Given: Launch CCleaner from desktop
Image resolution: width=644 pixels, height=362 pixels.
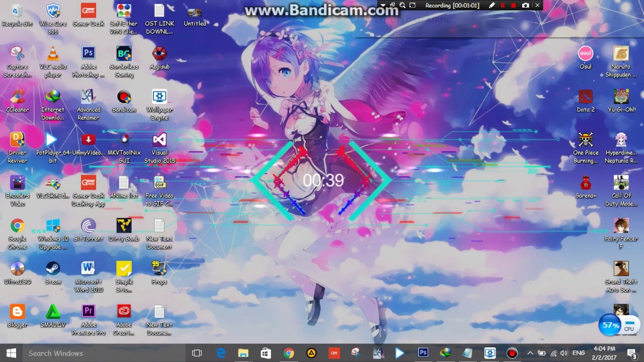Looking at the screenshot, I should click(x=18, y=101).
